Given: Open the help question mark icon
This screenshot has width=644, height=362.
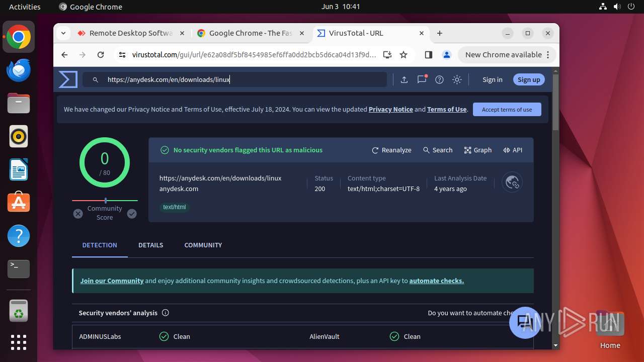Looking at the screenshot, I should pyautogui.click(x=439, y=79).
